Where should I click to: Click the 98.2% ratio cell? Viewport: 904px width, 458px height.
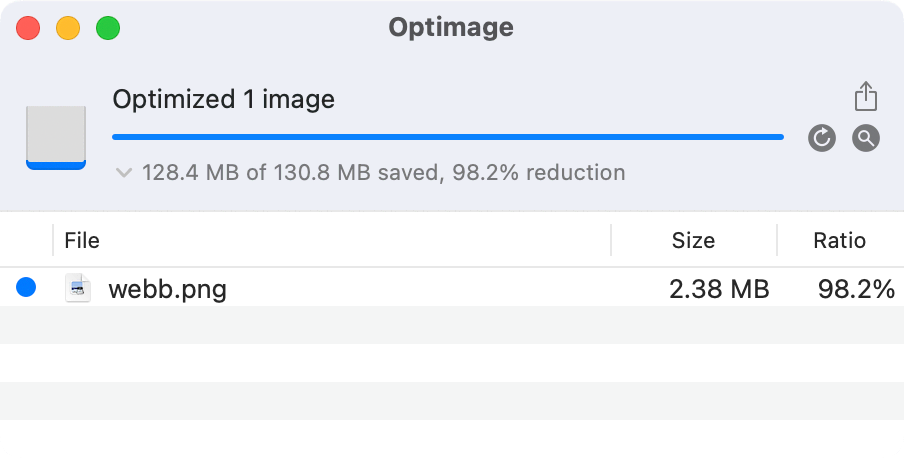(855, 290)
